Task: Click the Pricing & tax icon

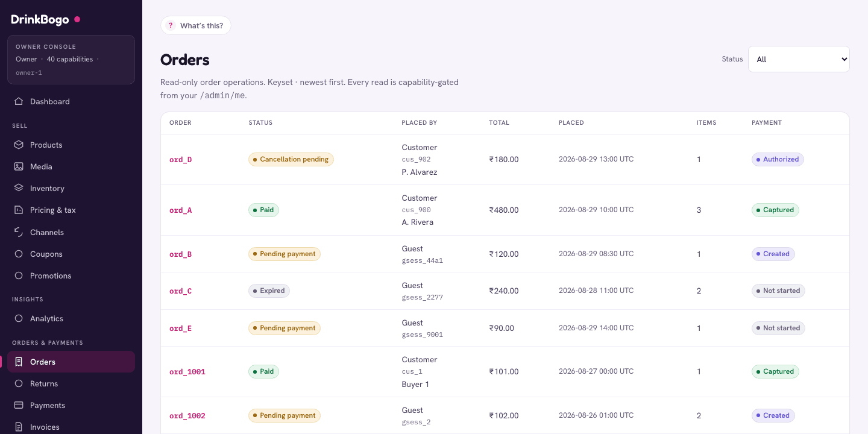Action: pyautogui.click(x=19, y=210)
